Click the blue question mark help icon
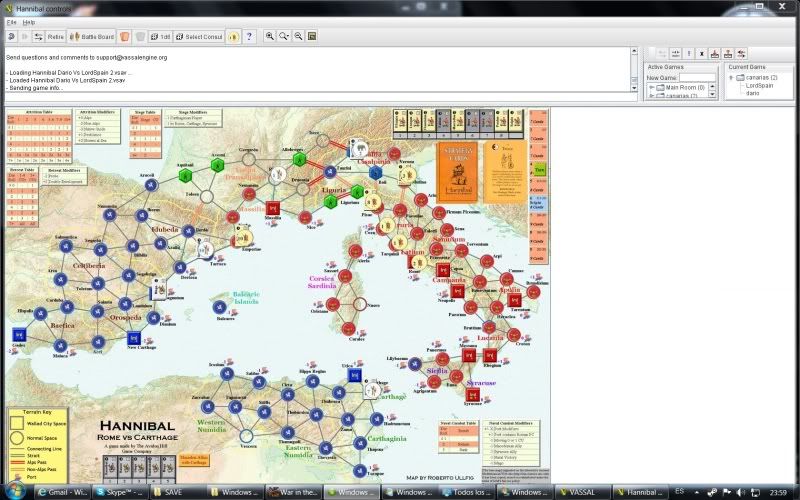Screen dimensions: 800x500 point(249,36)
